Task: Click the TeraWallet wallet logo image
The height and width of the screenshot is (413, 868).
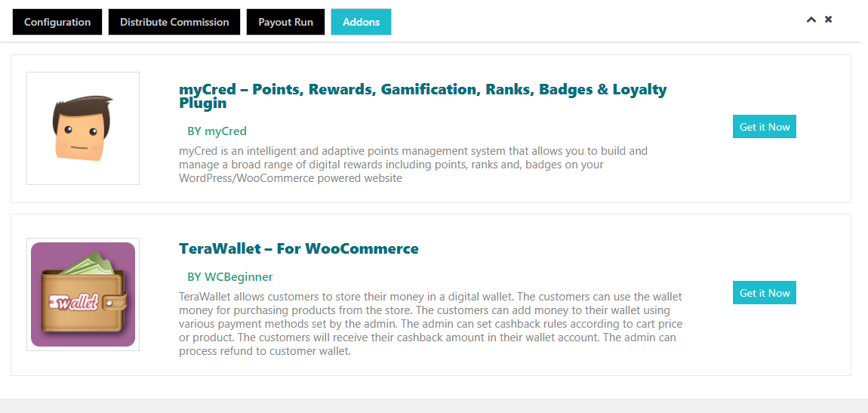Action: point(83,294)
